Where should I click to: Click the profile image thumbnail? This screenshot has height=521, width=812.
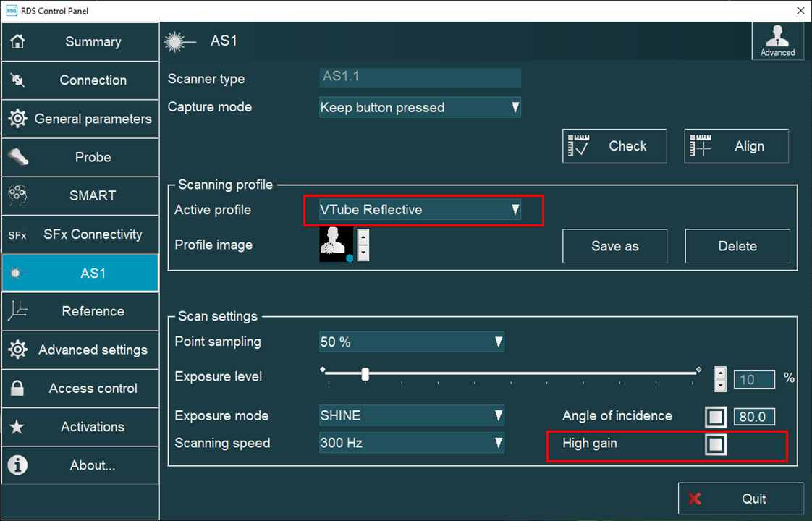pyautogui.click(x=334, y=245)
